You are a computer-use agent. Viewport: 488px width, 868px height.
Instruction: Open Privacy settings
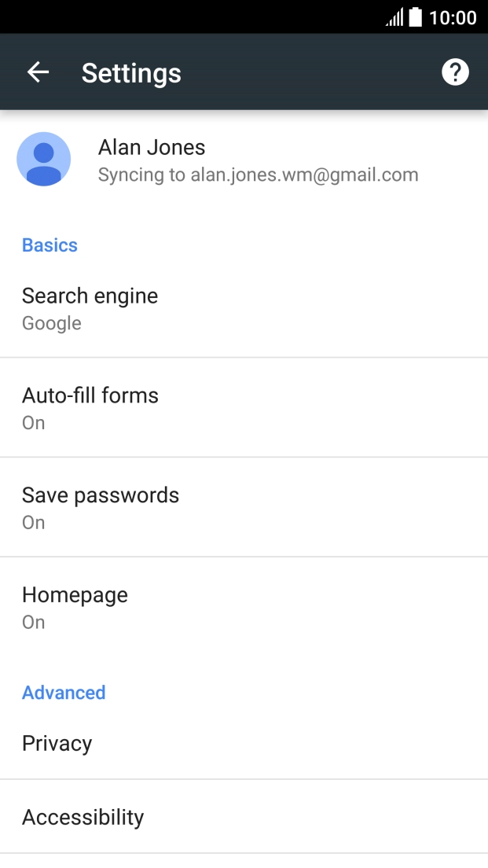click(57, 744)
